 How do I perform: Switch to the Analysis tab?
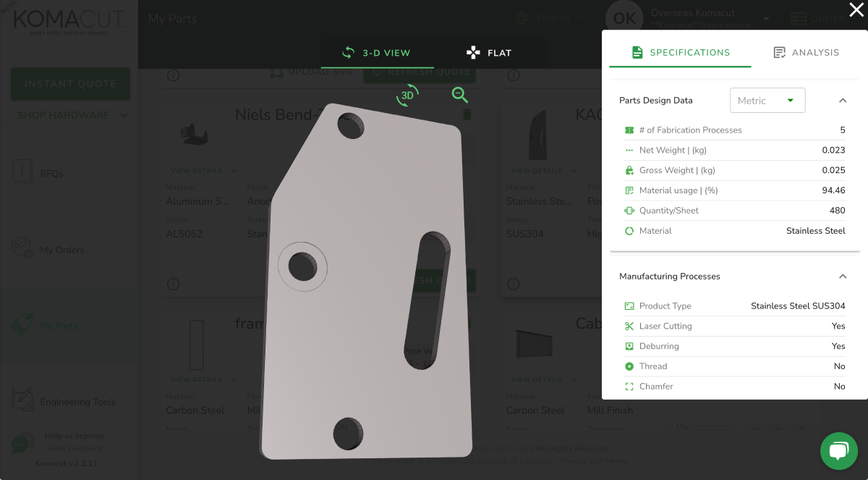(807, 52)
